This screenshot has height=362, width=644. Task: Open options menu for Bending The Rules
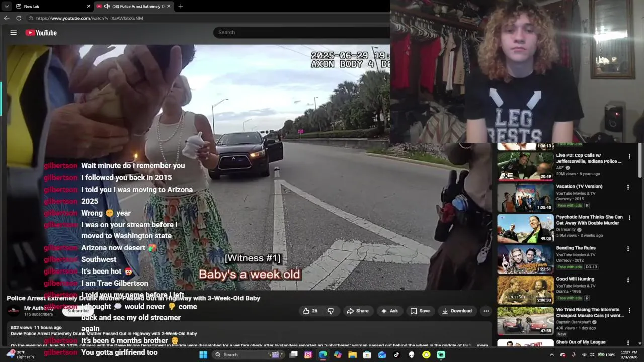628,249
